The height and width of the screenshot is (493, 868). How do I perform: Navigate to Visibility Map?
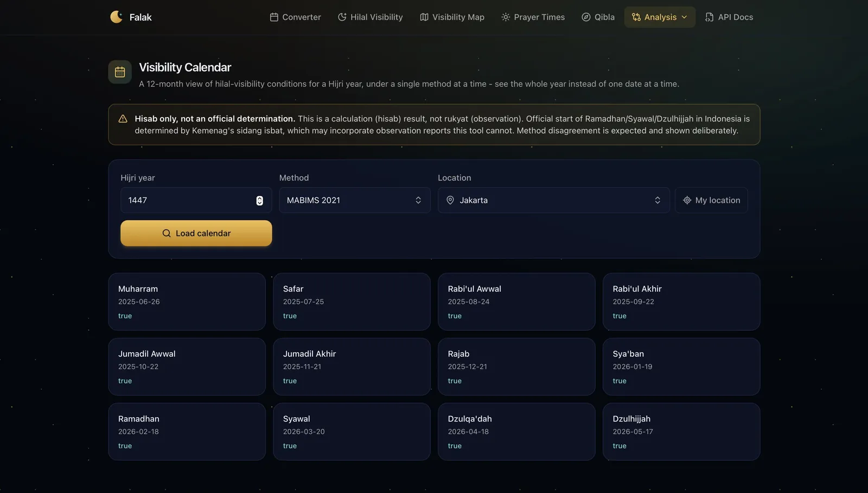tap(452, 17)
